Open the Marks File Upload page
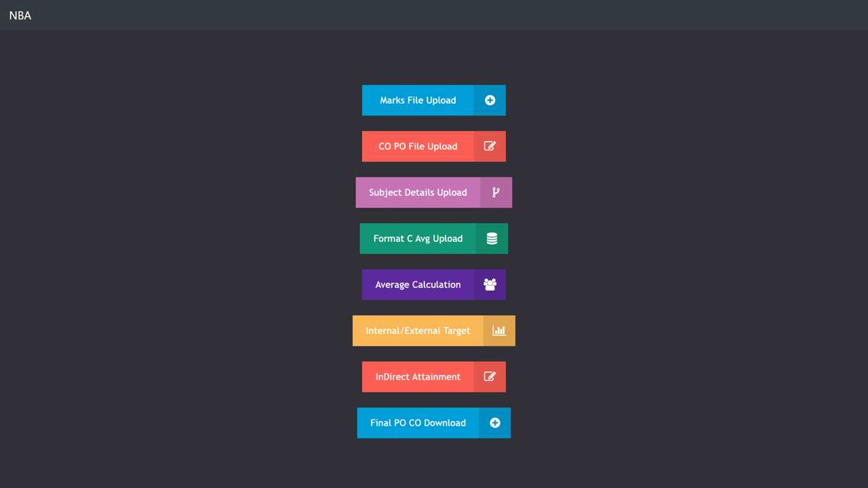Viewport: 868px width, 488px height. tap(418, 100)
